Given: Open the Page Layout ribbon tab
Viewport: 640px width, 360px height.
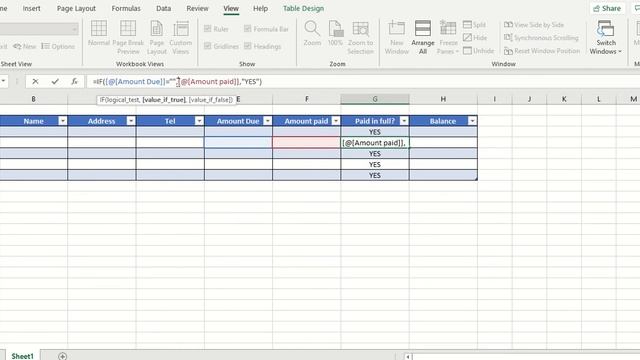Looking at the screenshot, I should (76, 8).
